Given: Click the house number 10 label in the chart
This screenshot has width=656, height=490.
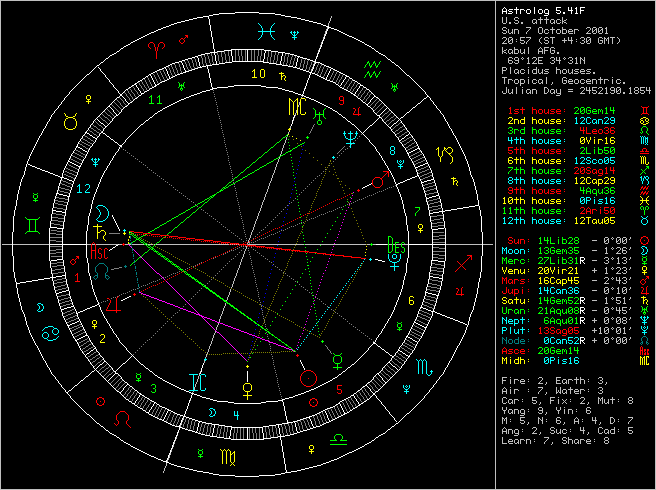Looking at the screenshot, I should coord(258,74).
